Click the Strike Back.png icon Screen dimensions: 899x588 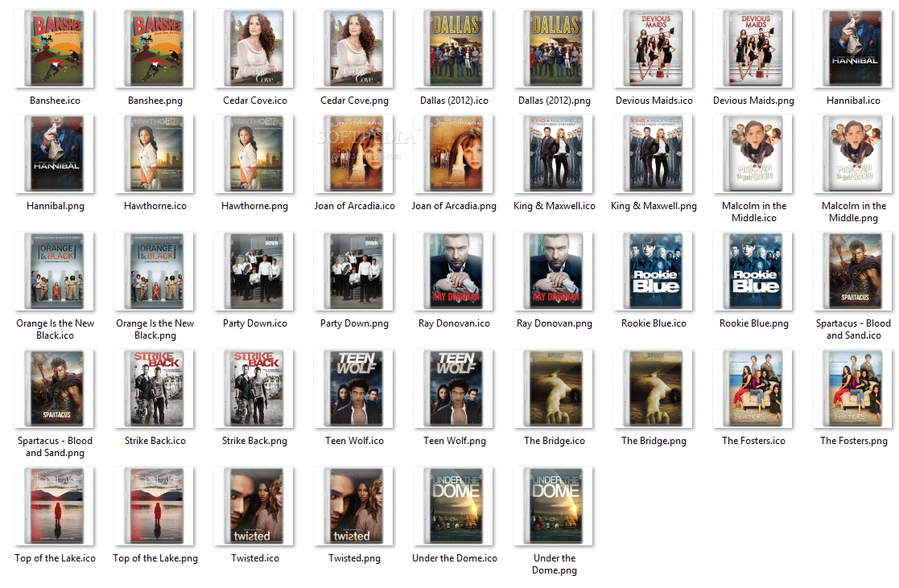pyautogui.click(x=254, y=389)
